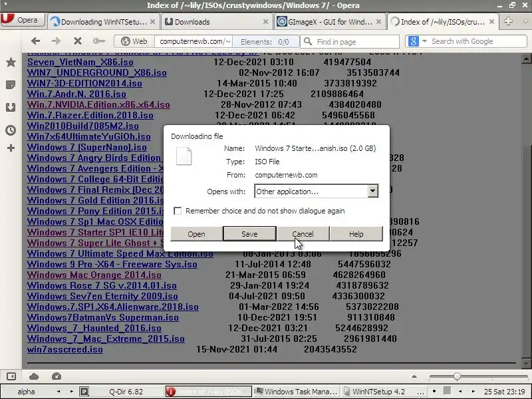Image resolution: width=532 pixels, height=399 pixels.
Task: Open Windows7BatmanVs Superman.iso link
Action: (x=103, y=317)
